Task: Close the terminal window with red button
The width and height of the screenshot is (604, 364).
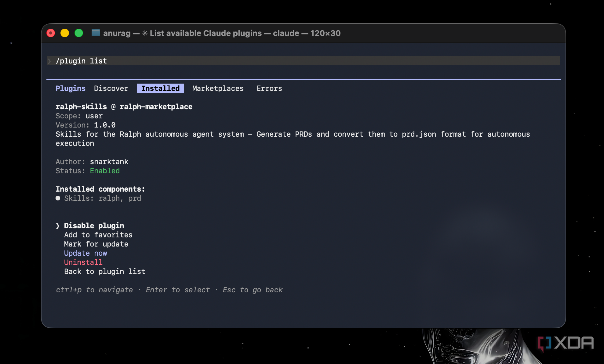Action: click(51, 33)
